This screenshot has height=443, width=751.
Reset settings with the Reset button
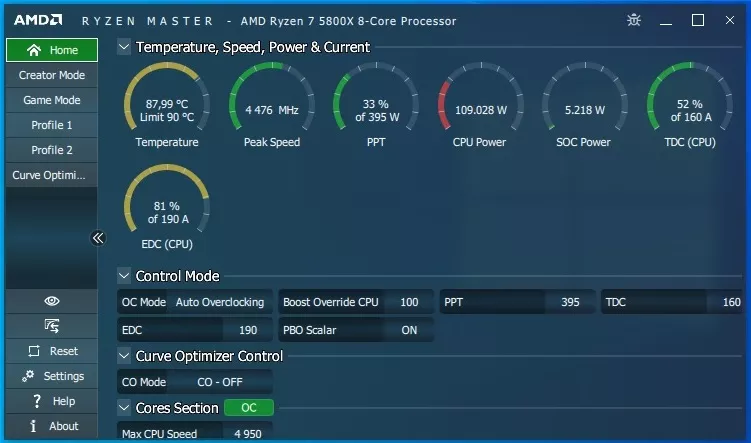pos(52,351)
